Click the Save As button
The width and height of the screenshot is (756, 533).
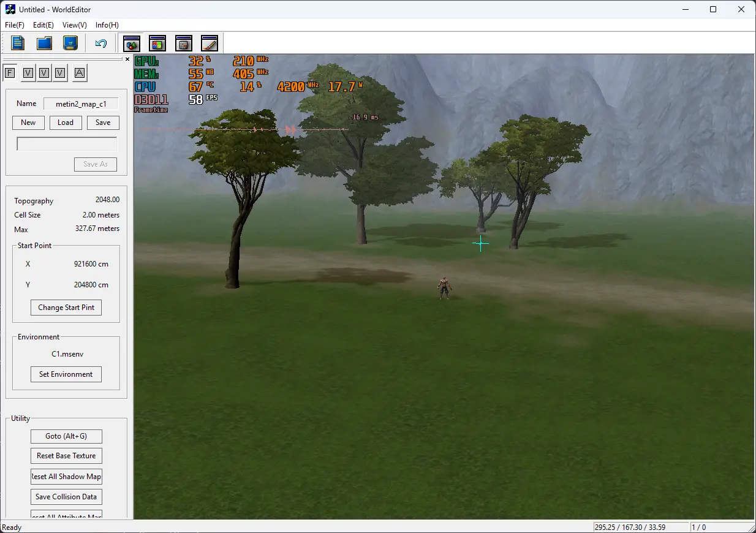coord(96,164)
